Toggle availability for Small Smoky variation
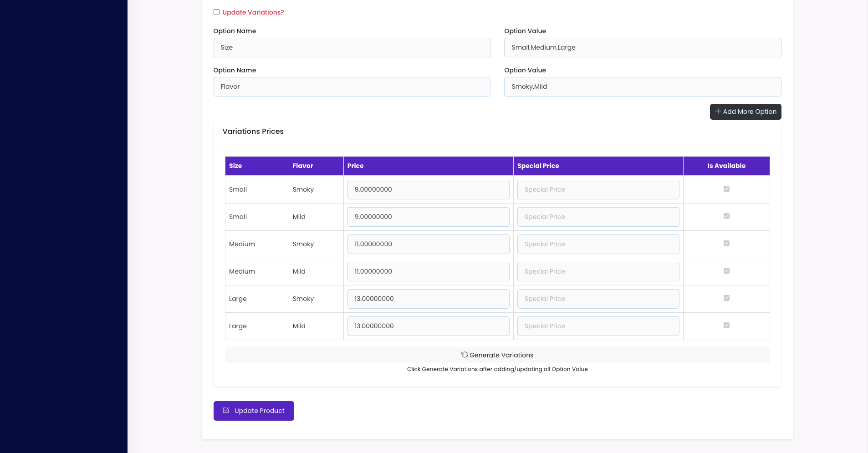The width and height of the screenshot is (868, 453). coord(726,189)
